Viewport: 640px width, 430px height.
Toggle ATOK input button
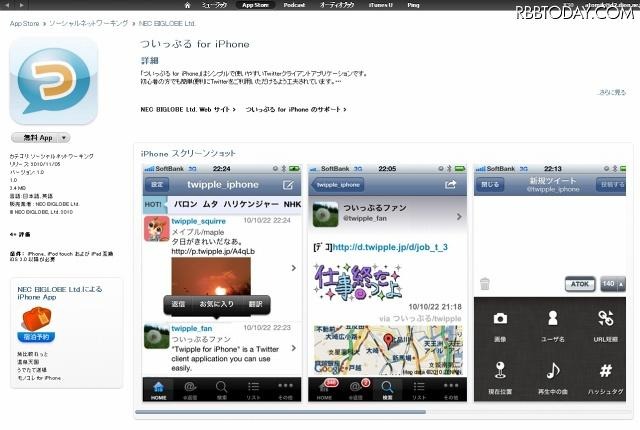click(x=580, y=284)
